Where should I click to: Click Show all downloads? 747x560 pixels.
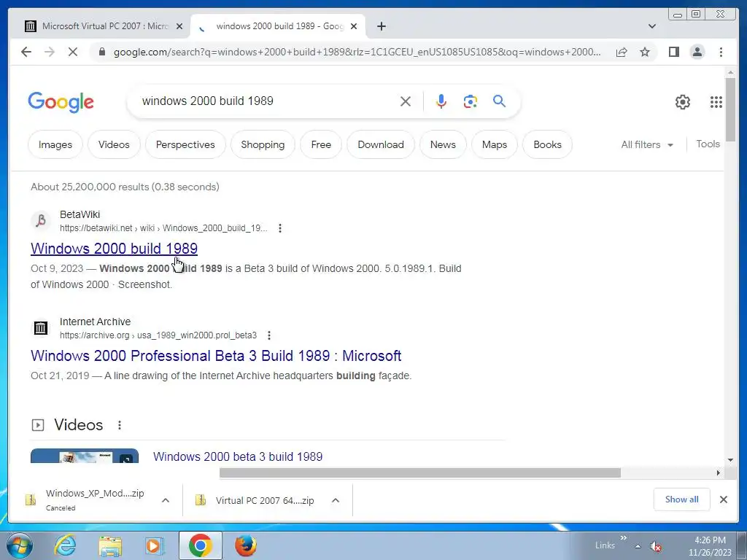[682, 499]
